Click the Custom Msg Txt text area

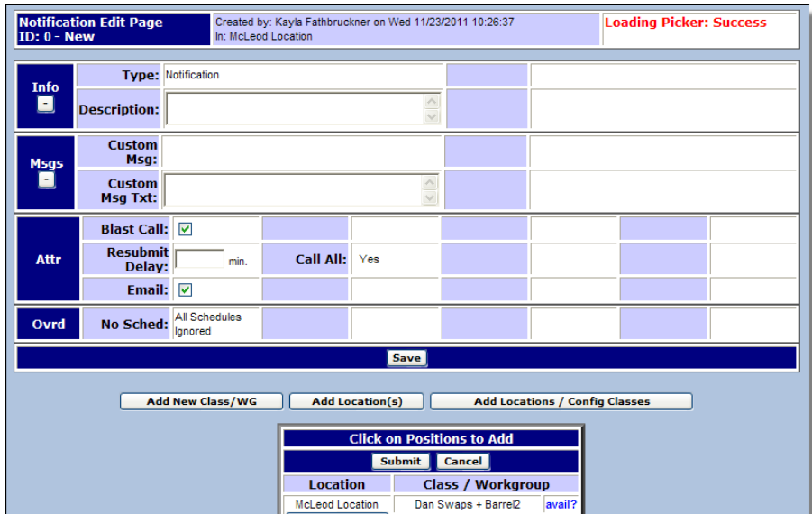(294, 189)
